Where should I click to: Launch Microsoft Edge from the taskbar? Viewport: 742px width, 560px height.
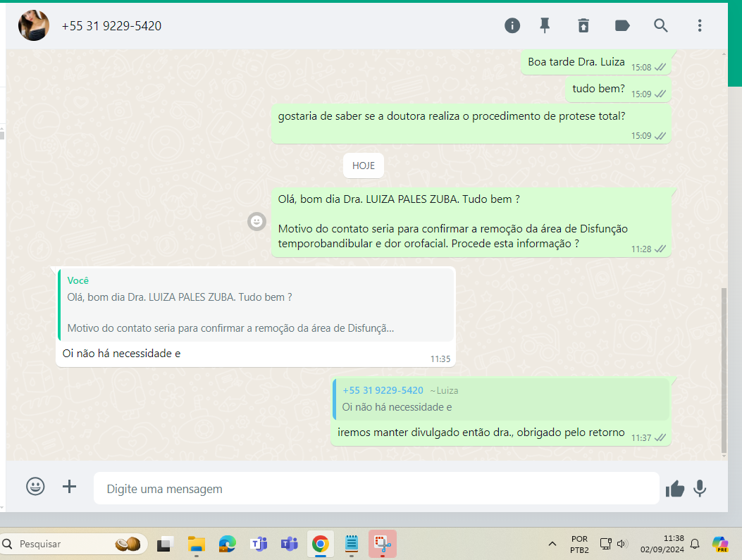[227, 544]
